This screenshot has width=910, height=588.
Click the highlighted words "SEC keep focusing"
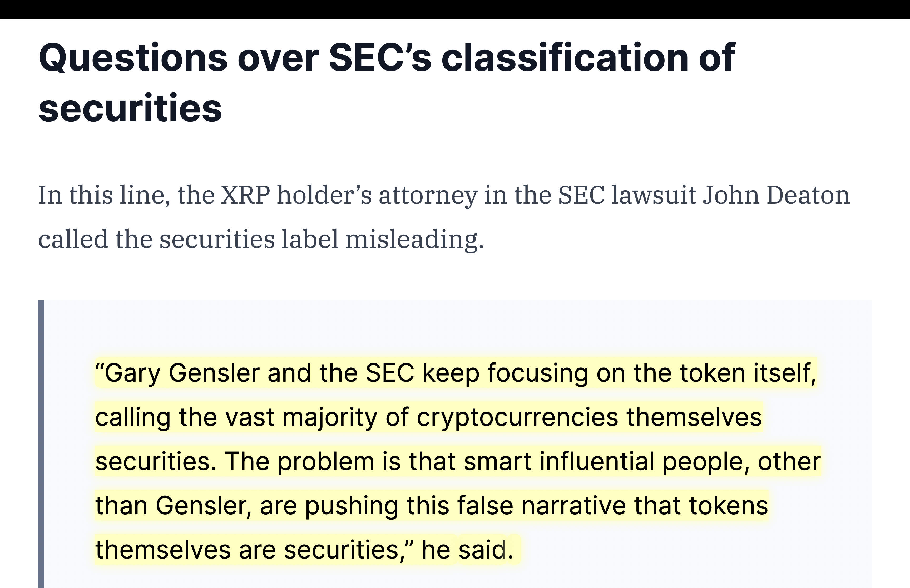point(477,373)
